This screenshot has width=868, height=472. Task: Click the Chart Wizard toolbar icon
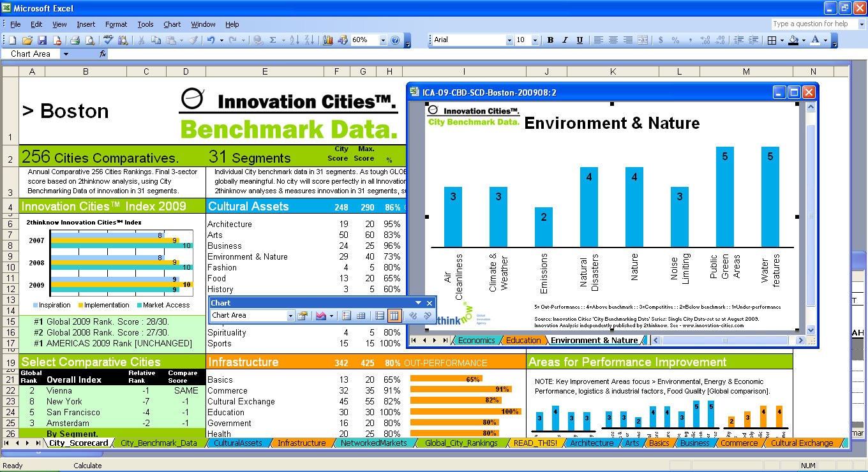(328, 40)
